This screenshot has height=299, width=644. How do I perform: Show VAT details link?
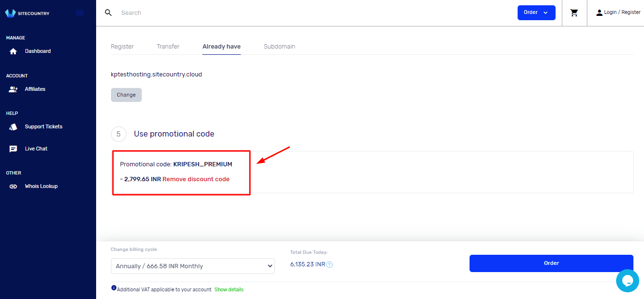coord(229,290)
